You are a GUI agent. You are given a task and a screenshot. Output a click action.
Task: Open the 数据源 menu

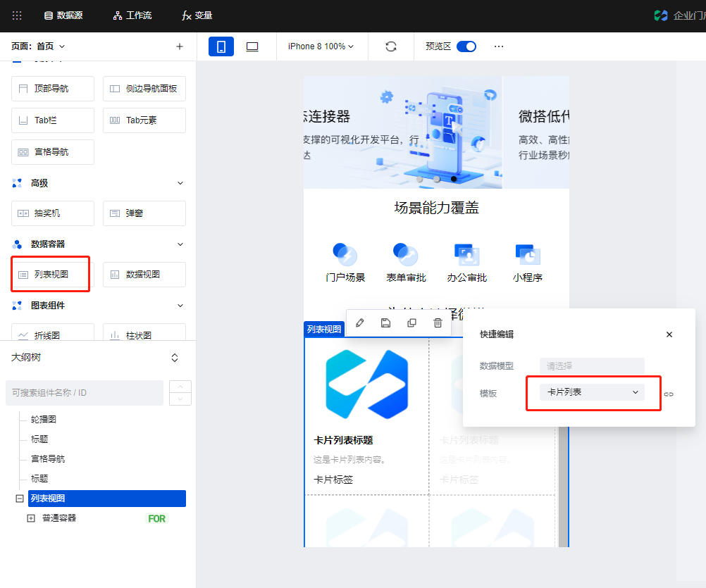63,15
